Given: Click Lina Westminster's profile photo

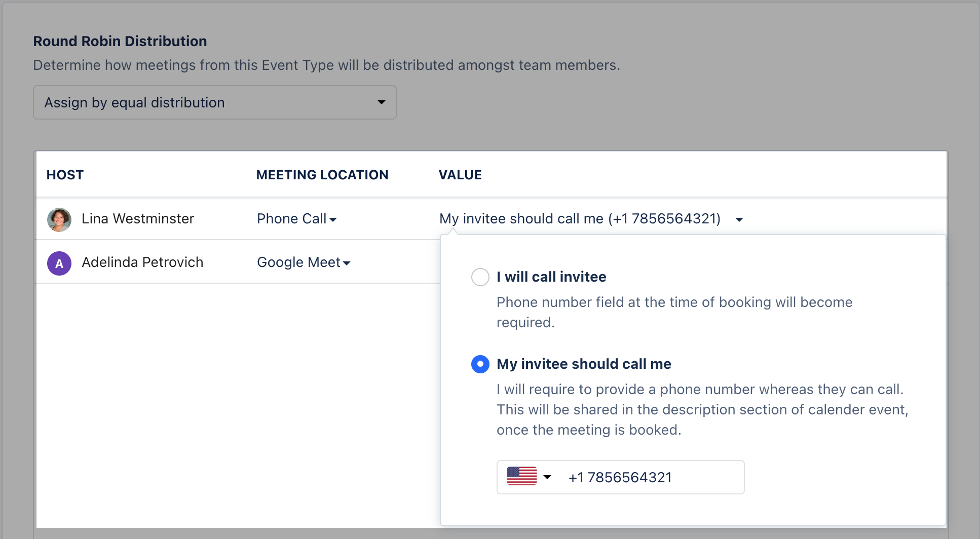Looking at the screenshot, I should pos(59,219).
